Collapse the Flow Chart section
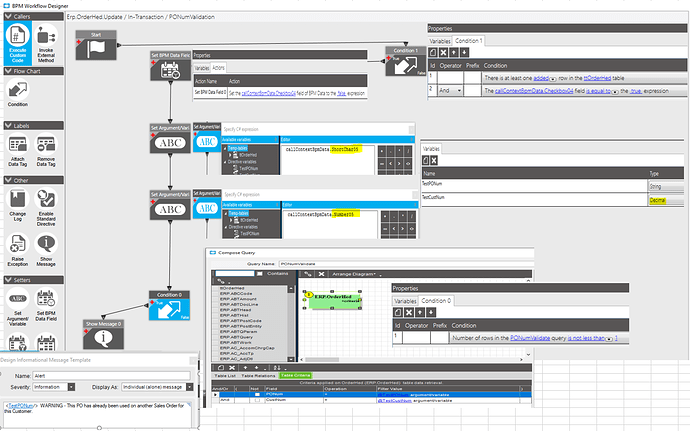 point(8,71)
